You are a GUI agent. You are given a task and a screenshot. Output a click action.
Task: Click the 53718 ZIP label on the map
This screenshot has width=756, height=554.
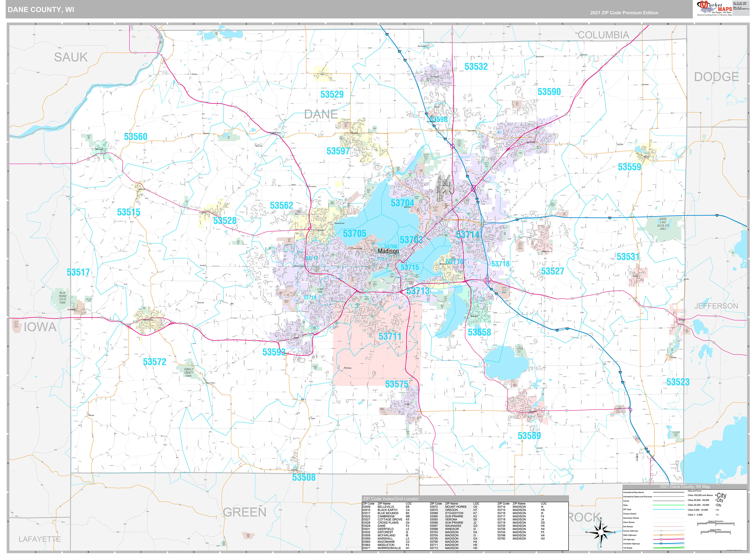coord(500,264)
